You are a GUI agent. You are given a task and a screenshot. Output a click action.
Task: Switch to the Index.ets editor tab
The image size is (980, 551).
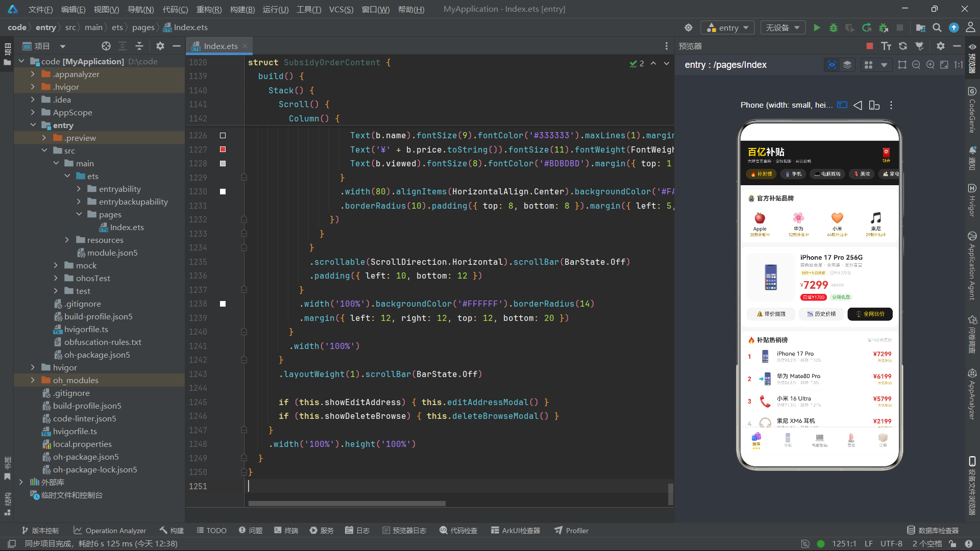point(220,46)
